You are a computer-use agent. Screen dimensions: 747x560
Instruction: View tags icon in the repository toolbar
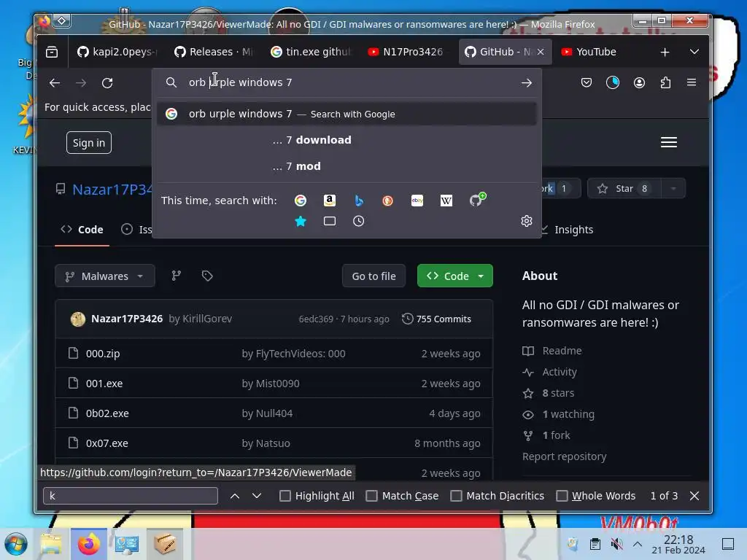[x=207, y=276]
